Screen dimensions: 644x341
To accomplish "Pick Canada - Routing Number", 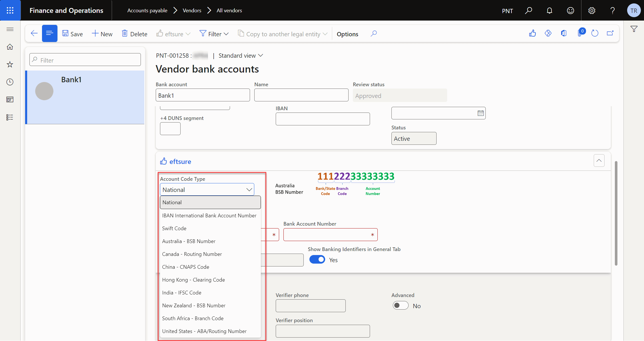I will [211, 254].
